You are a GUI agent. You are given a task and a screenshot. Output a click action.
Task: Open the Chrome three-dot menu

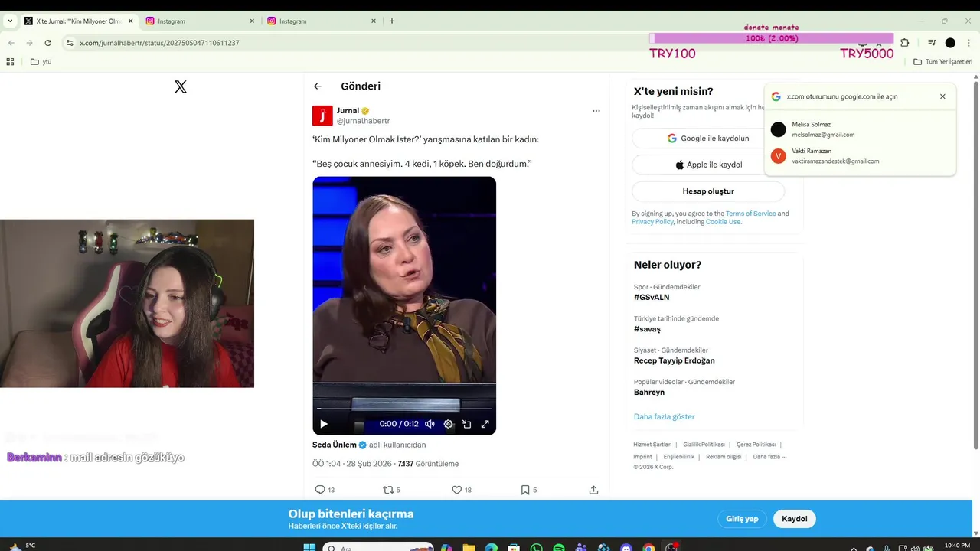tap(969, 43)
